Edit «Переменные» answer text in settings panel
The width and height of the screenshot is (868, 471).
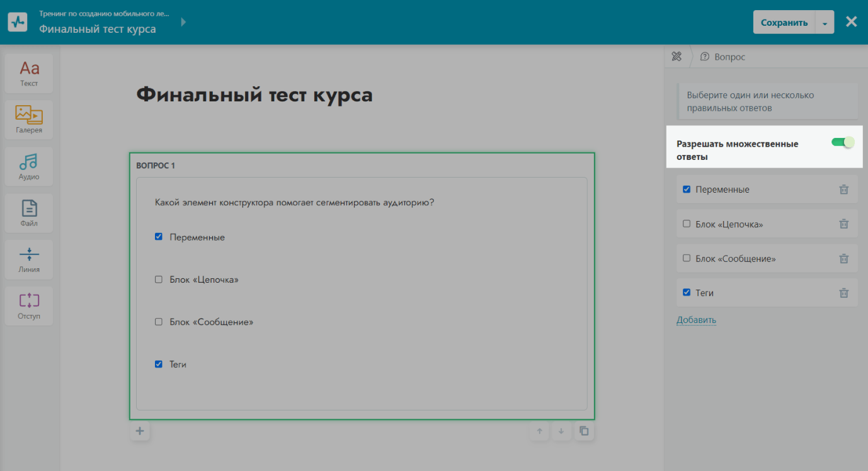tap(722, 190)
